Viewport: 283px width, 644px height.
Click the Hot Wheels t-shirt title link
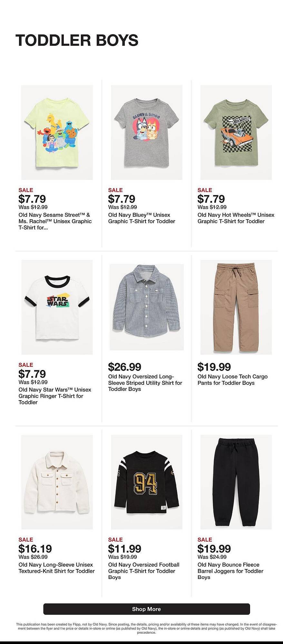point(235,218)
